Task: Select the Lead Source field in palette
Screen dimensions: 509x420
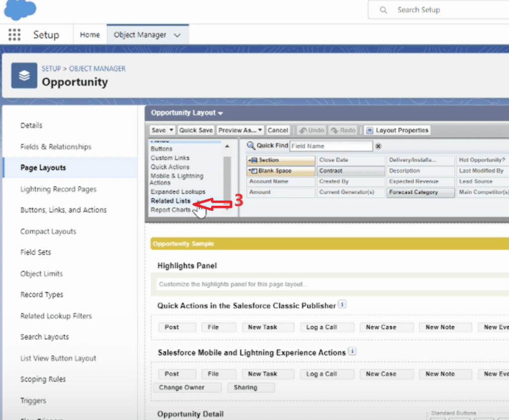Action: click(483, 181)
